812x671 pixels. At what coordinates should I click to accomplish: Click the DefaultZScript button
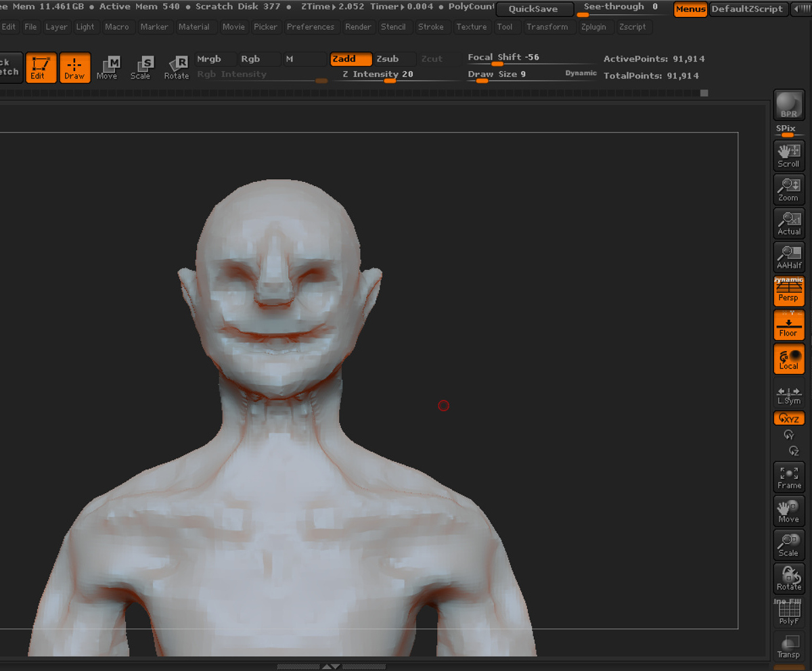pyautogui.click(x=747, y=9)
